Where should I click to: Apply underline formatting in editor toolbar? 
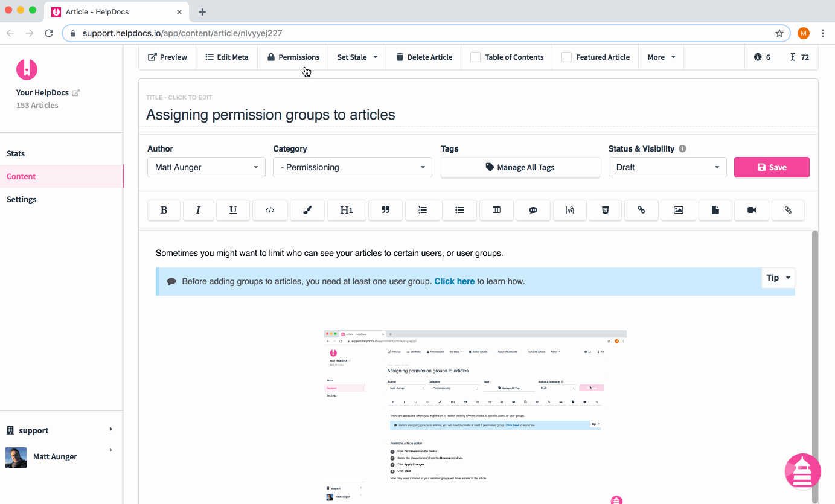[x=233, y=210]
